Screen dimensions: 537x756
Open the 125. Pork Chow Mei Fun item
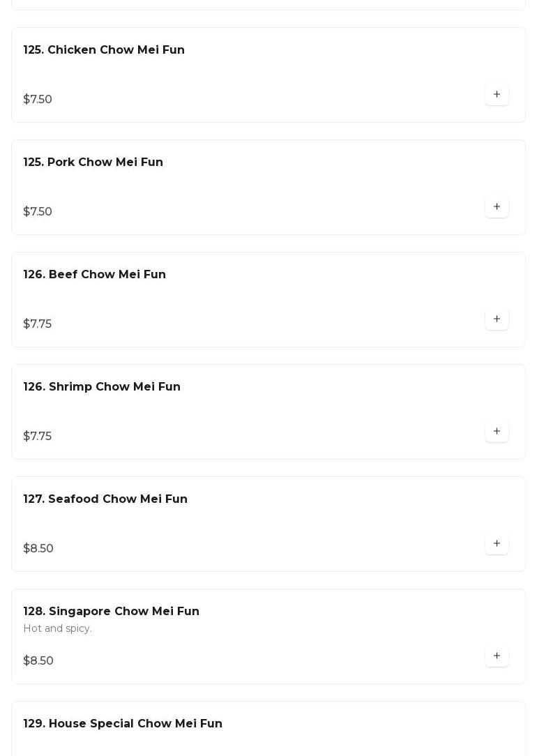click(x=93, y=162)
